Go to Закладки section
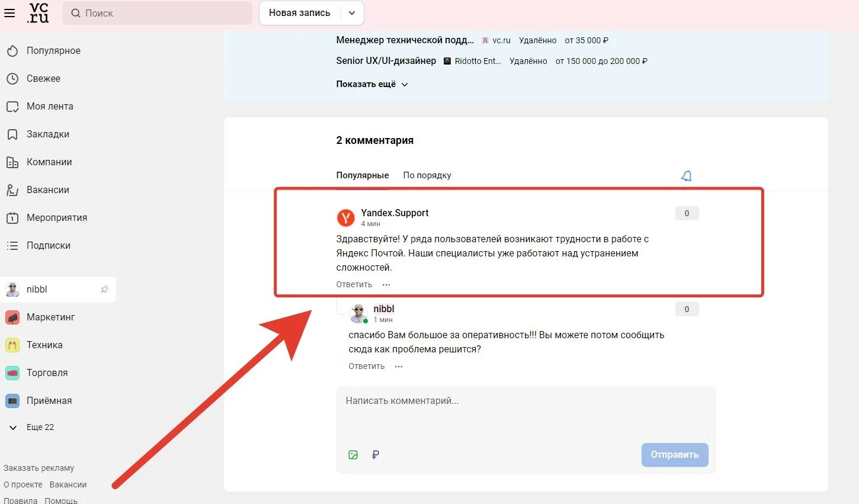Image resolution: width=859 pixels, height=504 pixels. pos(48,134)
